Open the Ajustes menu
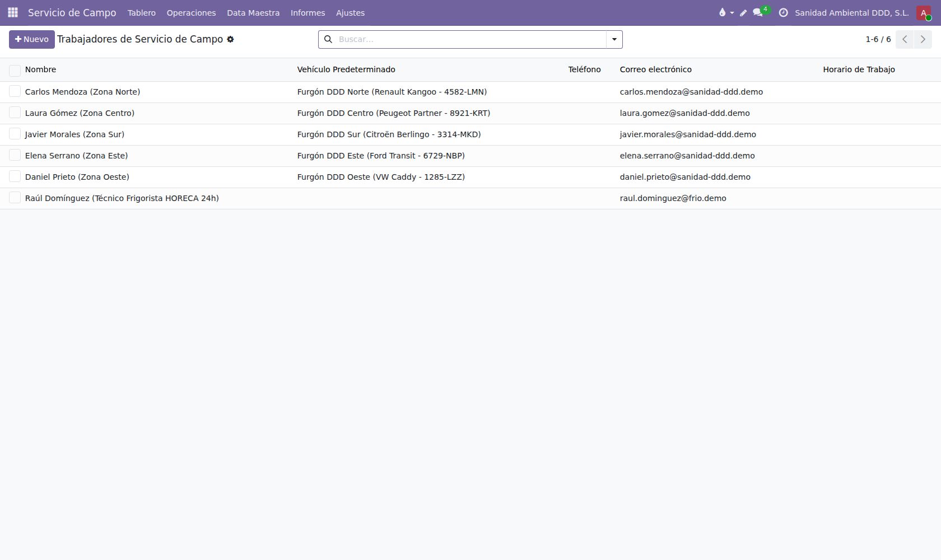 pyautogui.click(x=350, y=12)
